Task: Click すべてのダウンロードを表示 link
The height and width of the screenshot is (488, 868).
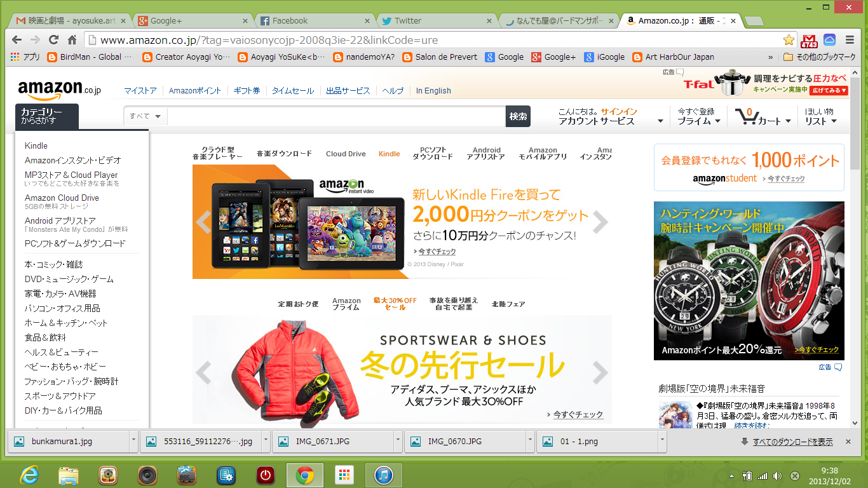Action: (x=792, y=442)
